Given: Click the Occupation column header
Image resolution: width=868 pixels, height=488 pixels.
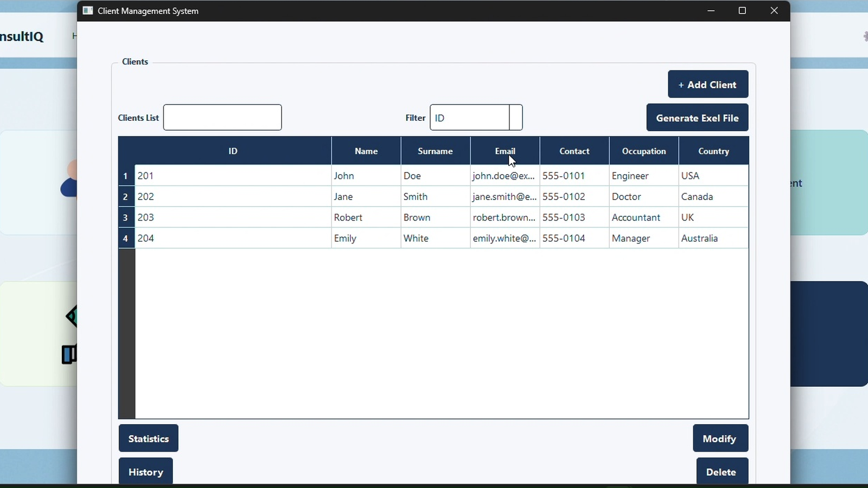Looking at the screenshot, I should point(644,151).
